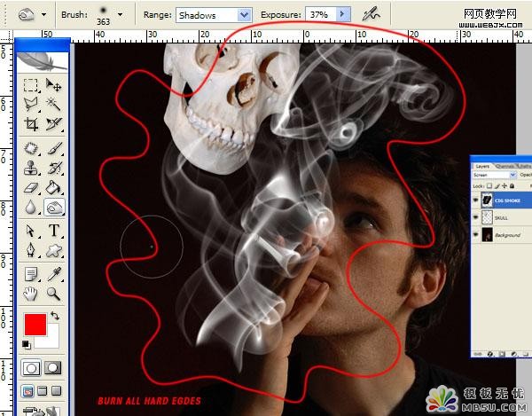
Task: Select the Background layer name
Action: 507,235
